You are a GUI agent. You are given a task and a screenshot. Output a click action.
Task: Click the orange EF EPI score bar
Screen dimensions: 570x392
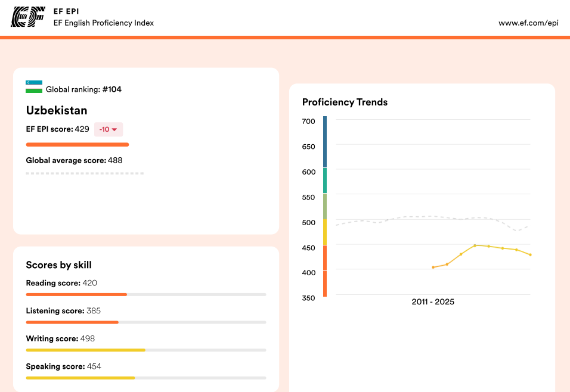[78, 144]
